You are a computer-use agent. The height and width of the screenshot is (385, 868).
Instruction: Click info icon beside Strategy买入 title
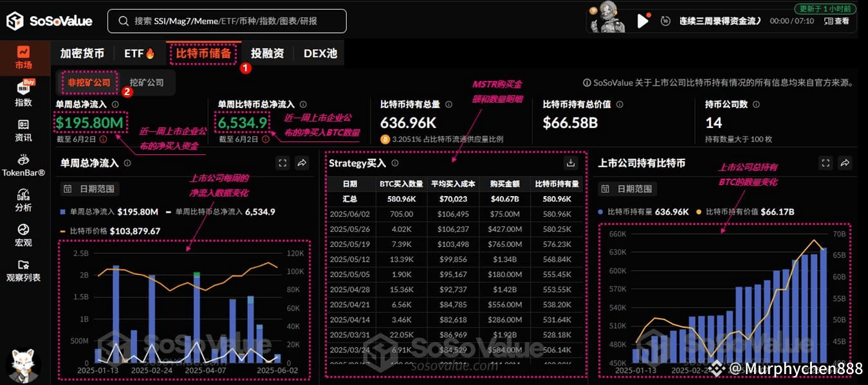pos(394,163)
